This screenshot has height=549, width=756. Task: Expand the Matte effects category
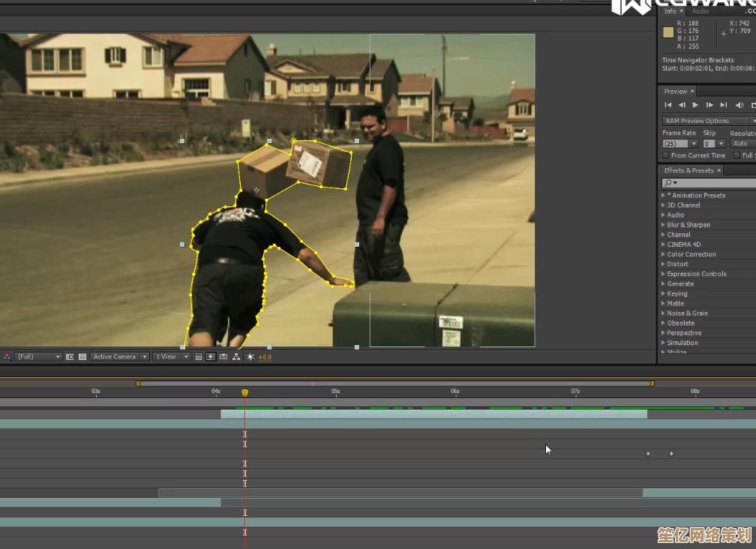(664, 304)
